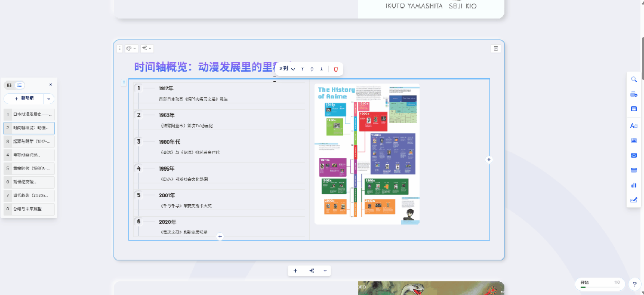The height and width of the screenshot is (295, 644).
Task: Open app embed icon in right sidebar
Action: pos(634,170)
